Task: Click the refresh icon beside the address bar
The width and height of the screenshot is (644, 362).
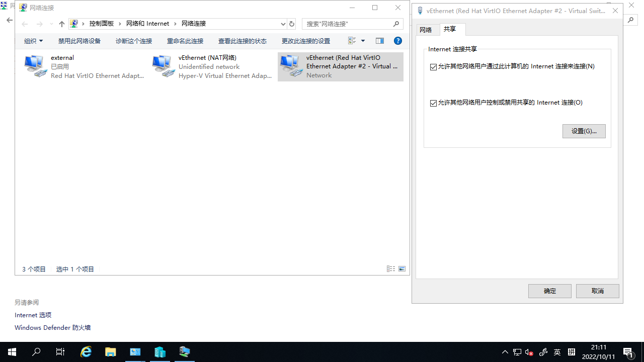Action: click(x=292, y=24)
